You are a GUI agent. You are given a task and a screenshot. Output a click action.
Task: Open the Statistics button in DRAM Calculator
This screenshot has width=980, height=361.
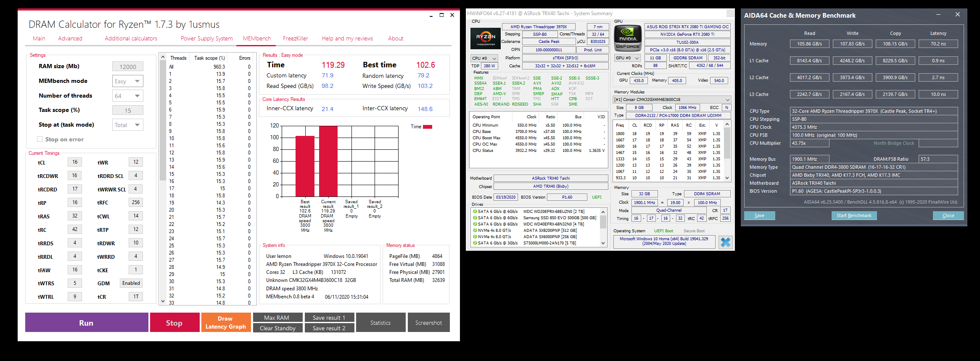tap(381, 322)
